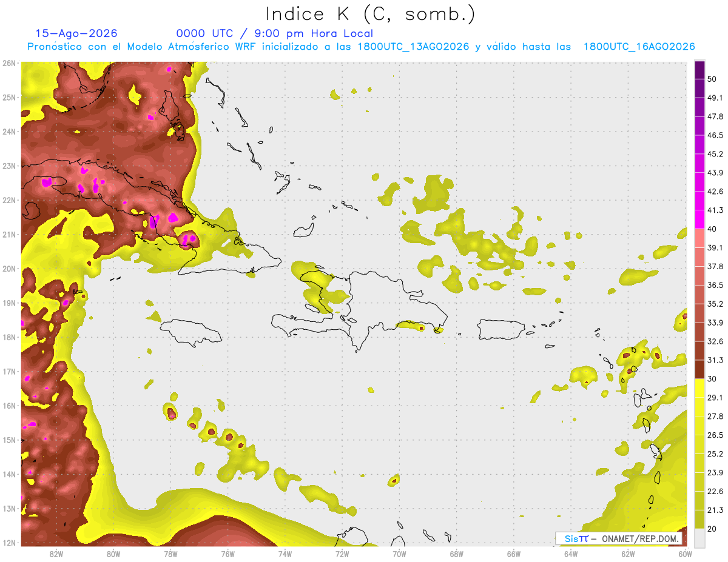Click the 15N latitude axis label
This screenshot has width=728, height=562.
point(8,440)
